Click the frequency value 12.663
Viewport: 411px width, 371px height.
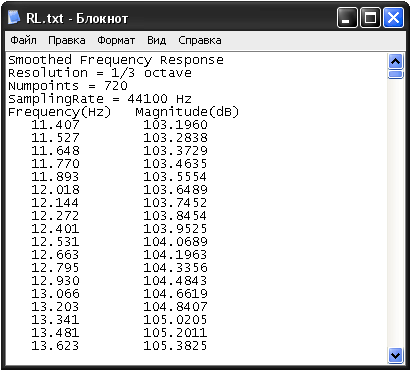coord(55,255)
